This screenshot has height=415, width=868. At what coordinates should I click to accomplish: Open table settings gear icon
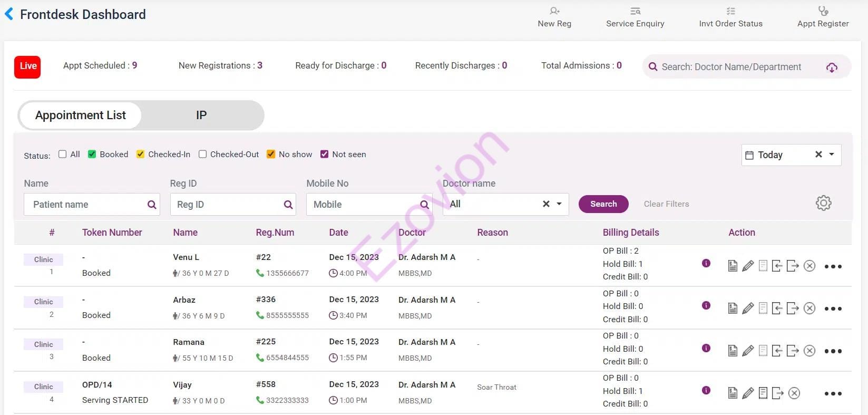coord(823,203)
